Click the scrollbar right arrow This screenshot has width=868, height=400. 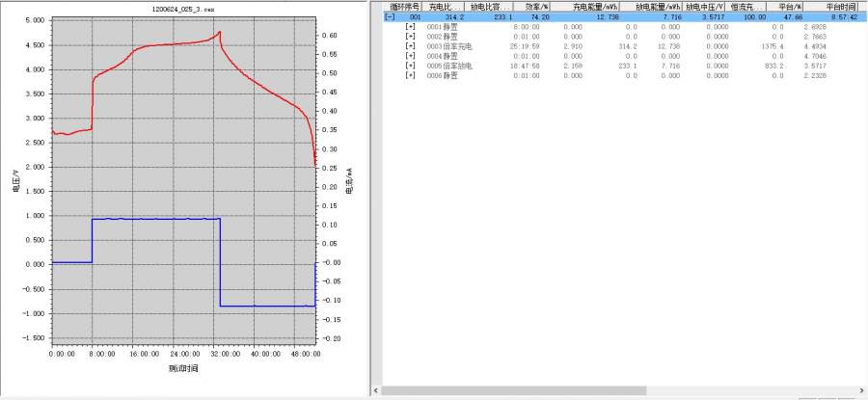click(861, 390)
